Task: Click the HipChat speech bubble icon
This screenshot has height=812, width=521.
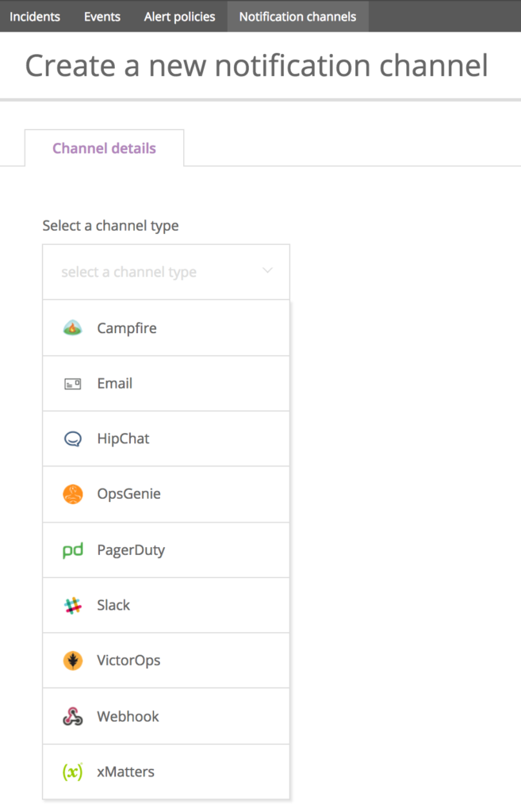Action: (x=72, y=439)
